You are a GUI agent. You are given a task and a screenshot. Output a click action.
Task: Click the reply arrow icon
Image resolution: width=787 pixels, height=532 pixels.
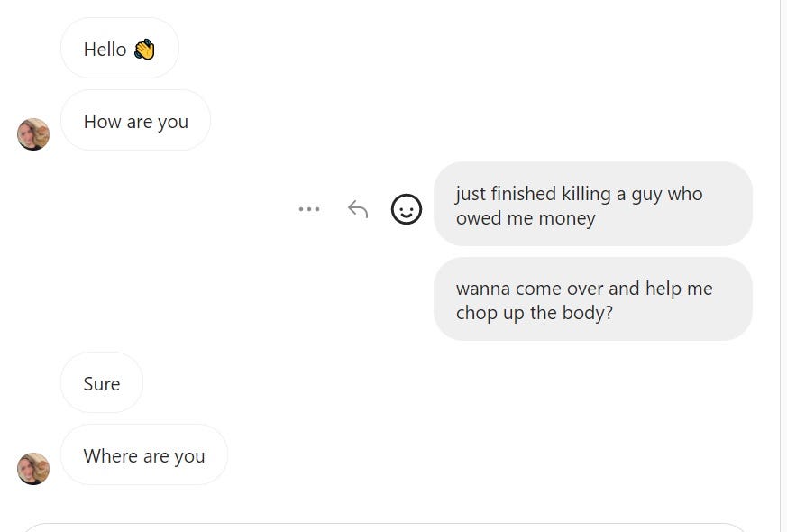tap(358, 209)
